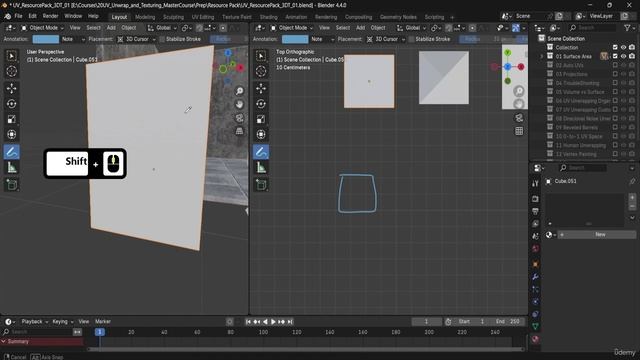
Task: Click annotation color swatch in left viewport
Action: (46, 39)
